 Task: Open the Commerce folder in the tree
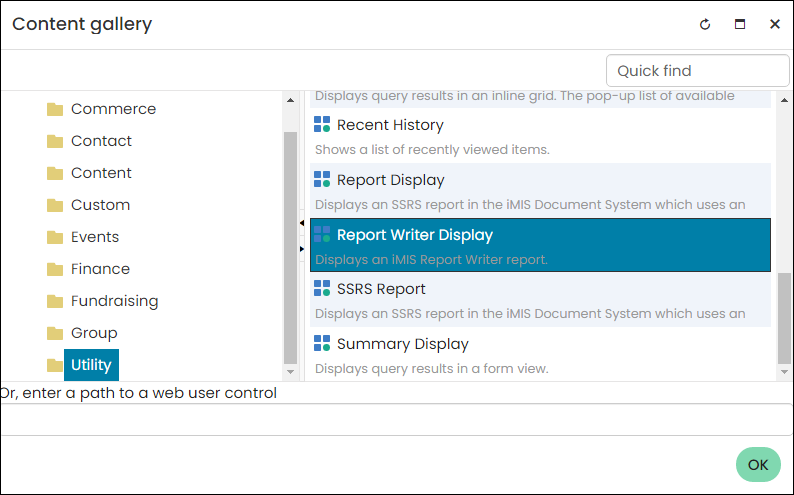[113, 109]
